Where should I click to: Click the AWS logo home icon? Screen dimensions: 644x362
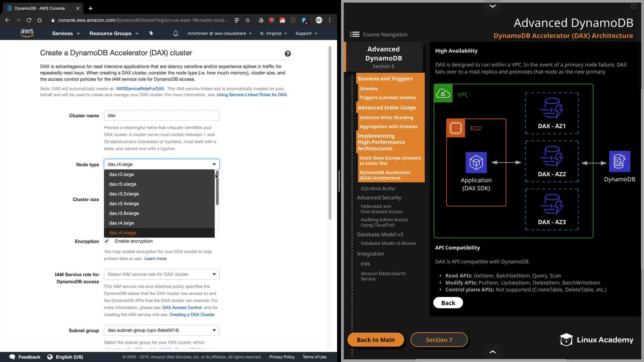(27, 33)
